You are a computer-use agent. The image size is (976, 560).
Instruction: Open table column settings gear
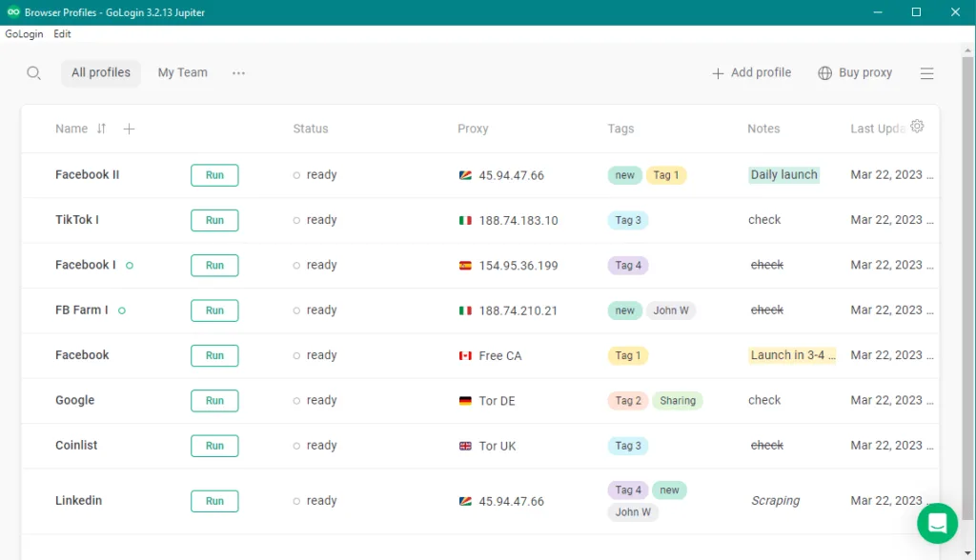(x=917, y=127)
